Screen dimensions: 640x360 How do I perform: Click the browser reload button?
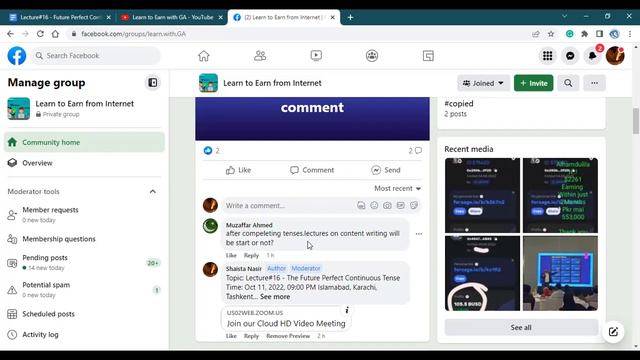[40, 34]
